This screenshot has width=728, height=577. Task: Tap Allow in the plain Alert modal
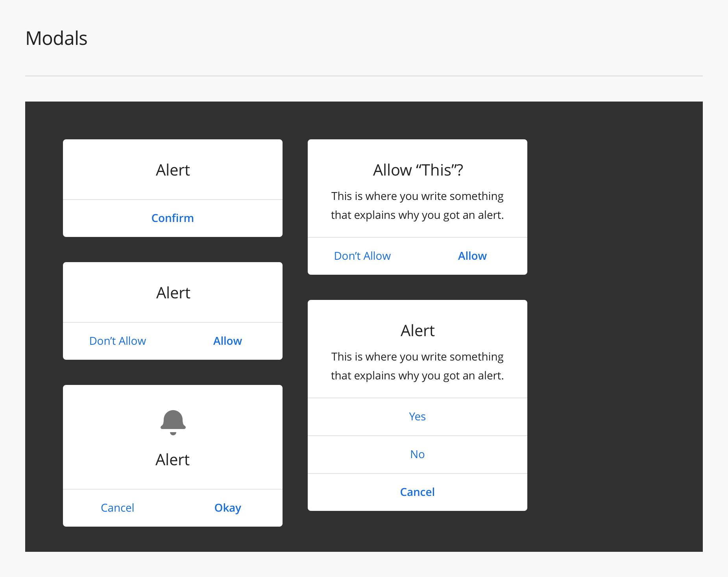click(227, 341)
